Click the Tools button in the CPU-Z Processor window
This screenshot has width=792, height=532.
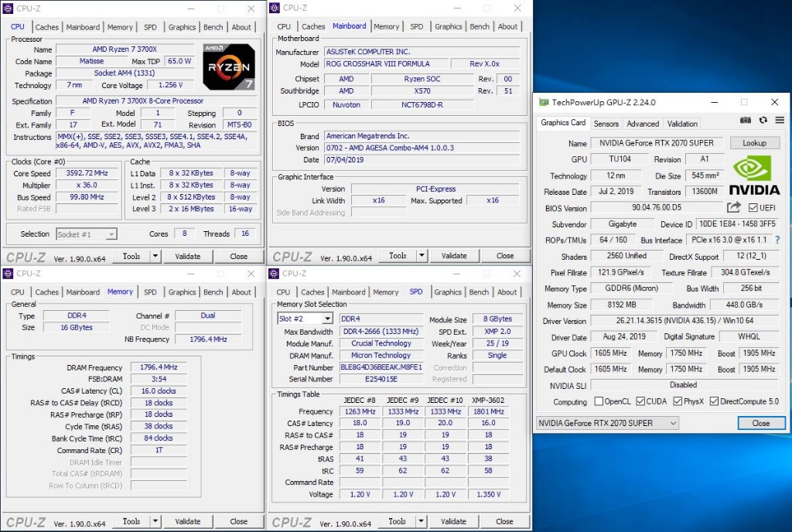(131, 257)
